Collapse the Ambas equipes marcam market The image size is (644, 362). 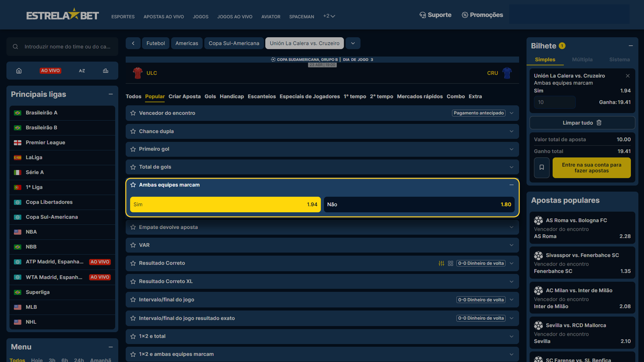point(512,185)
